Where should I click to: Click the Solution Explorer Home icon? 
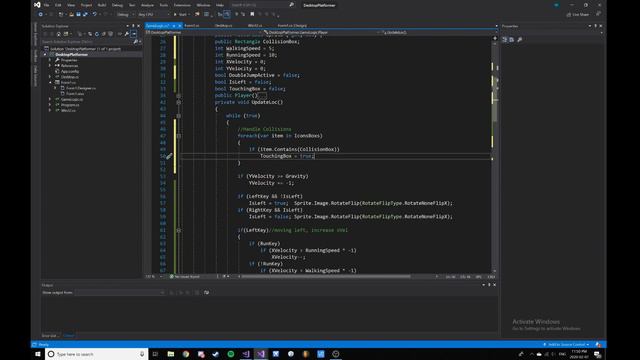pyautogui.click(x=59, y=34)
